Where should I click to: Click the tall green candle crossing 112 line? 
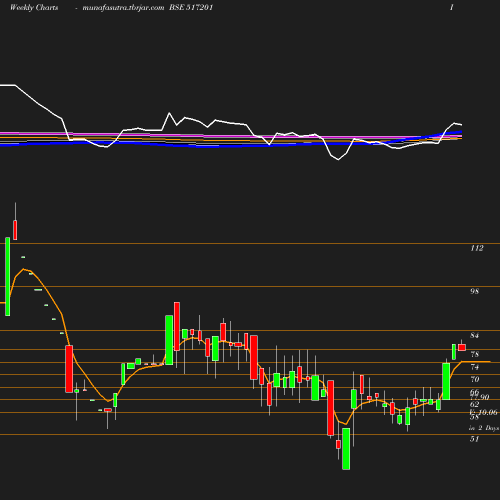pos(8,276)
